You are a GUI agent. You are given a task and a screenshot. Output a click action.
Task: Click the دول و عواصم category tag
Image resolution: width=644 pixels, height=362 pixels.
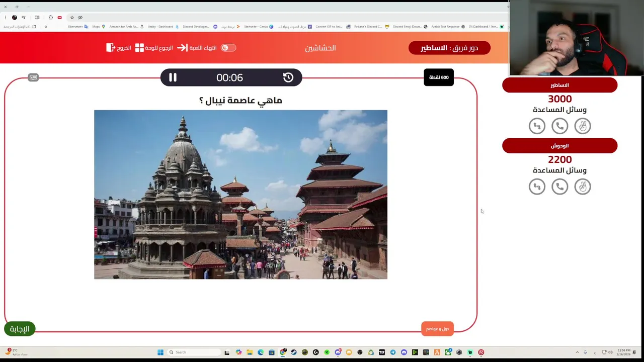coord(437,329)
